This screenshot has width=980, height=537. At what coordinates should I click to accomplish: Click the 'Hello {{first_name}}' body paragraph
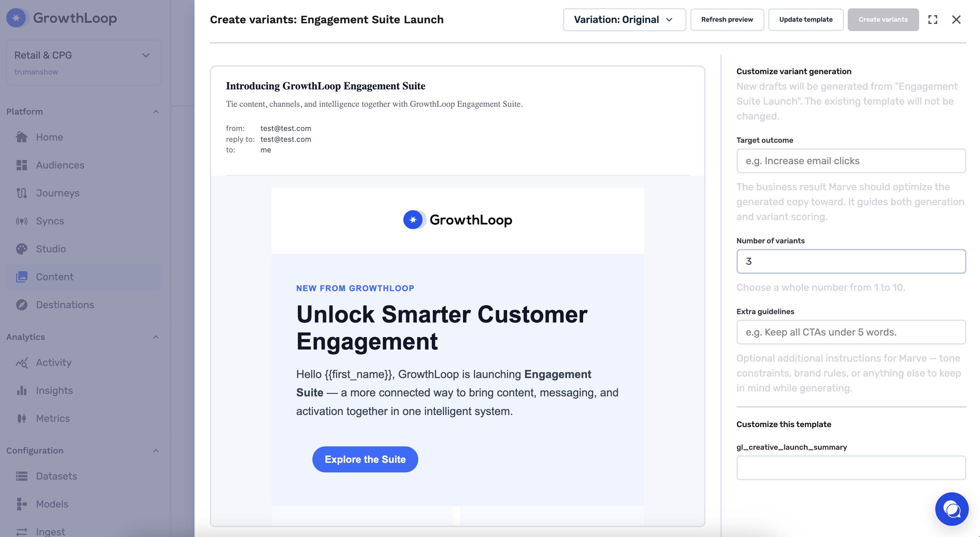(457, 392)
